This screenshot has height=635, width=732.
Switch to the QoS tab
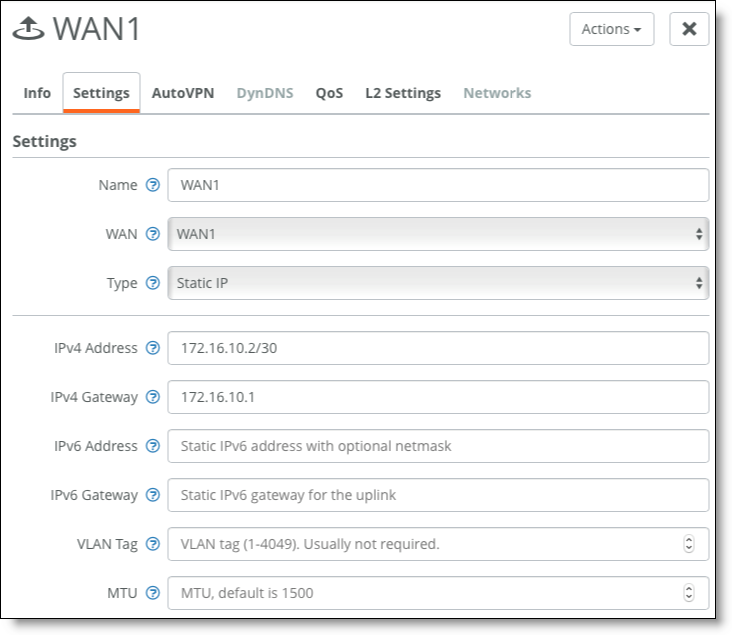[329, 93]
